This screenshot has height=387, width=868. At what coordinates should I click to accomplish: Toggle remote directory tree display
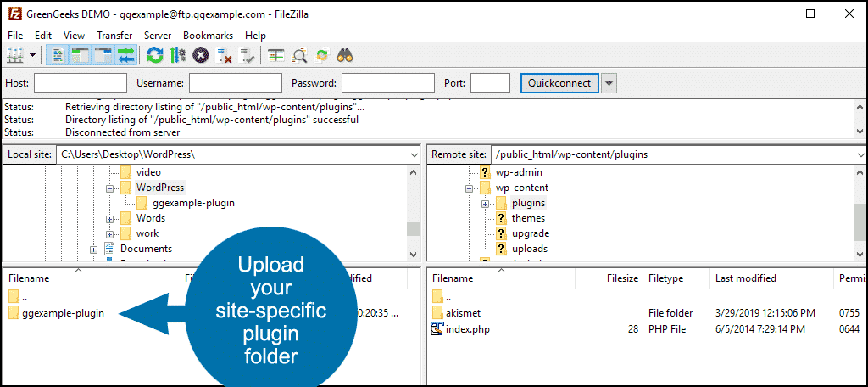(103, 55)
